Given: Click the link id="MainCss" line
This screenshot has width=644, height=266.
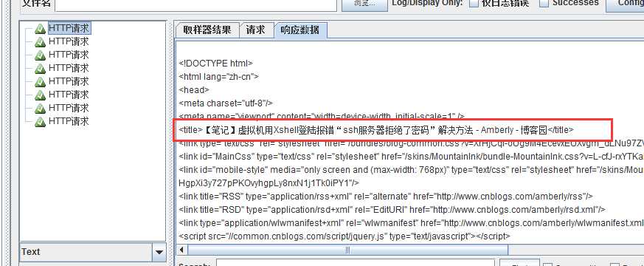Looking at the screenshot, I should click(411, 156).
